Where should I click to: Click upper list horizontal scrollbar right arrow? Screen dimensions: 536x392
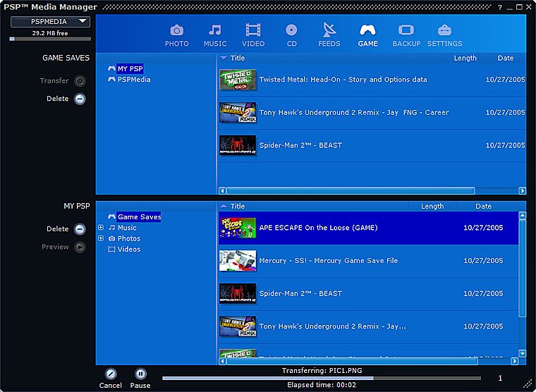click(522, 190)
